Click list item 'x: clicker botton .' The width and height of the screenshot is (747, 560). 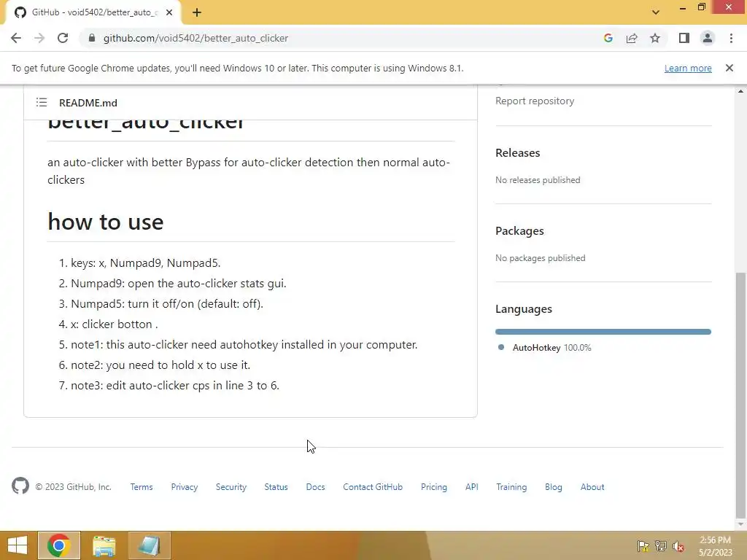click(115, 324)
